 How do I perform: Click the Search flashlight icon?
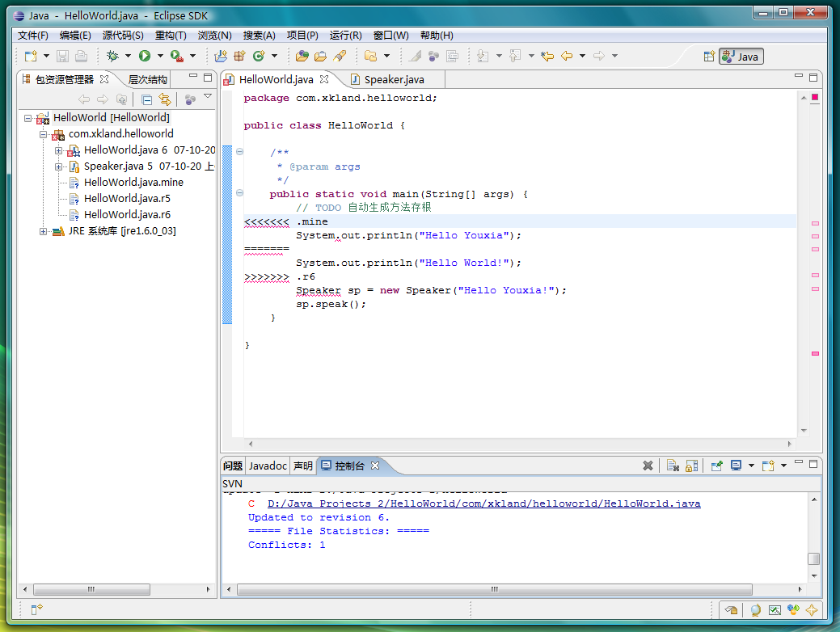tap(340, 56)
